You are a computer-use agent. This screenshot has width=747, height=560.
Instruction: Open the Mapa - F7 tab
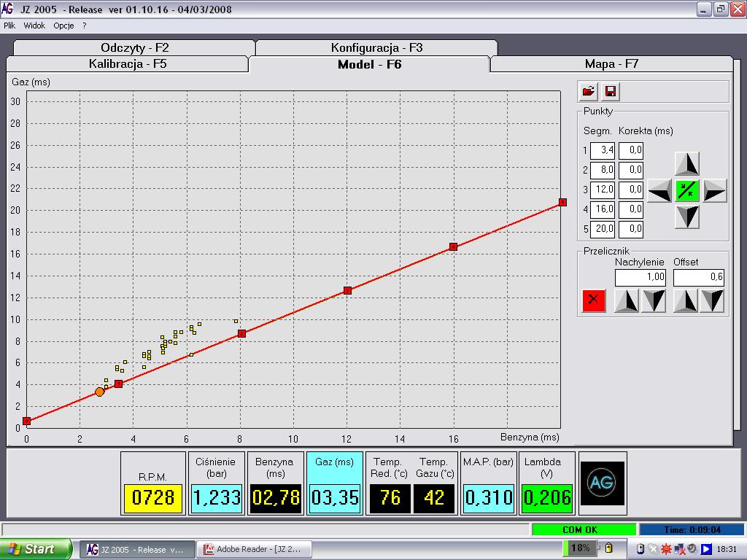click(612, 64)
